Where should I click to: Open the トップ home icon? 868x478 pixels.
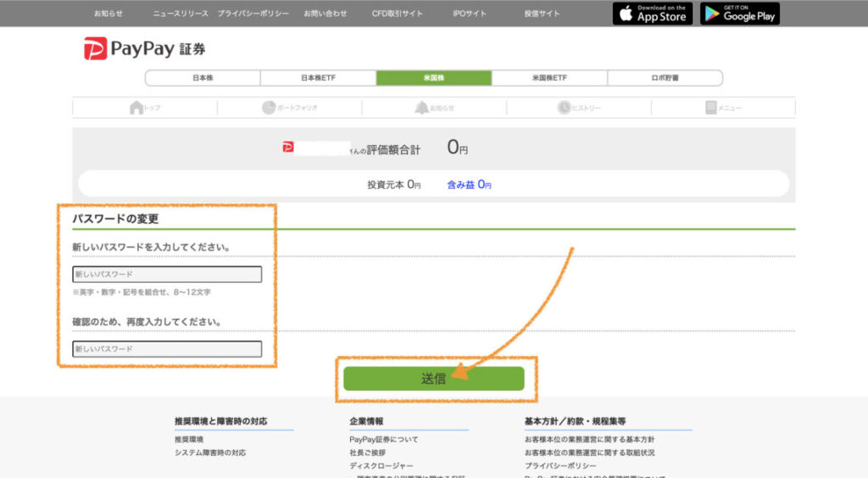(136, 108)
